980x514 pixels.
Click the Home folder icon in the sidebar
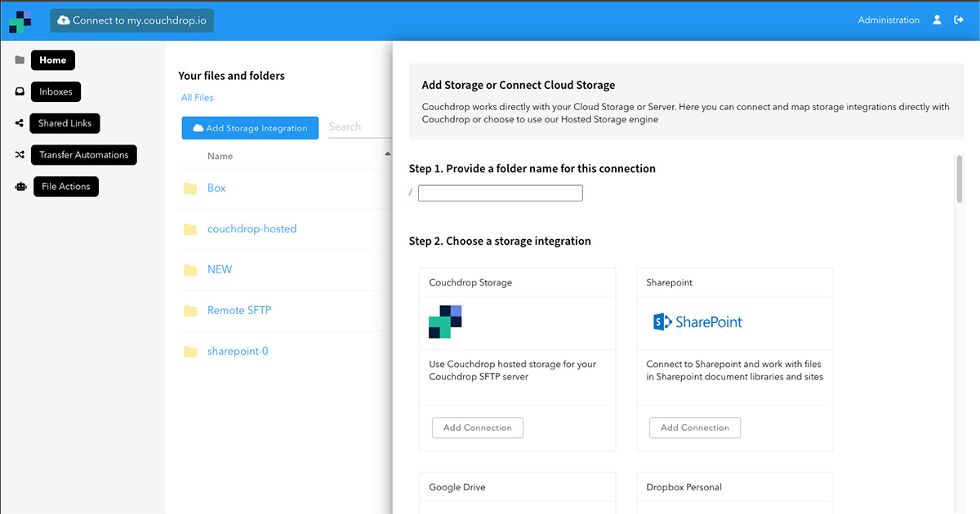20,59
